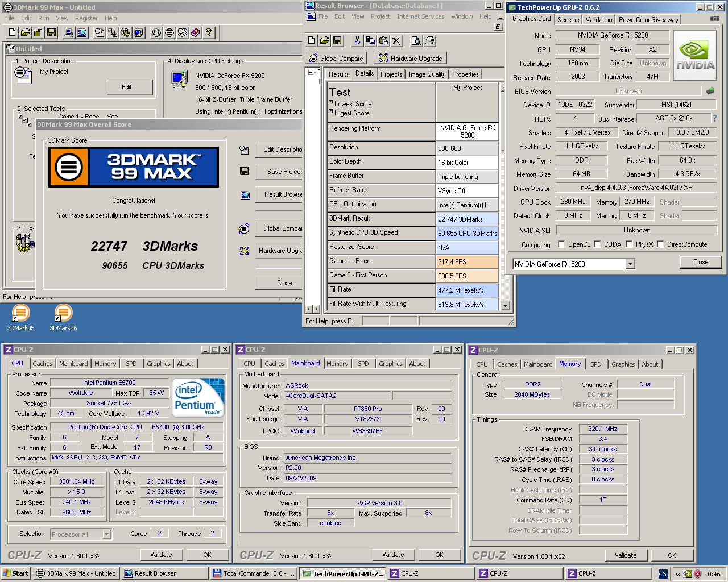Image resolution: width=728 pixels, height=582 pixels.
Task: Click Copy icon in Result Browser toolbar
Action: (370, 40)
